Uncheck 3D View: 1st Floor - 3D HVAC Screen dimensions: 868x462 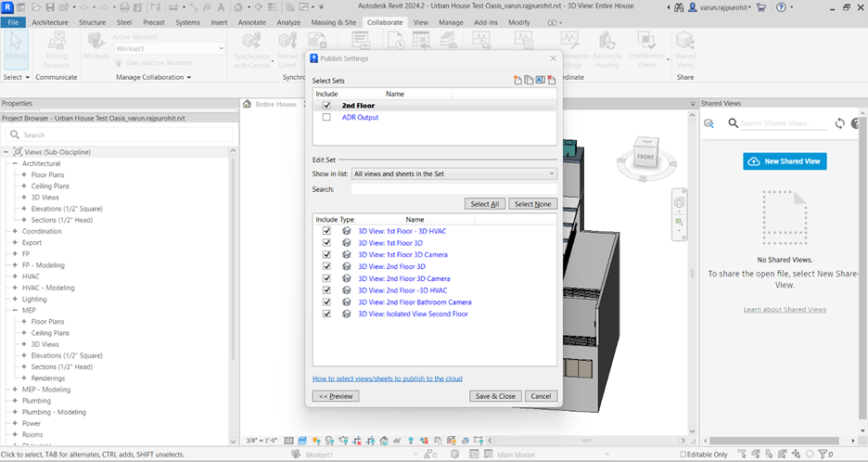coord(326,231)
